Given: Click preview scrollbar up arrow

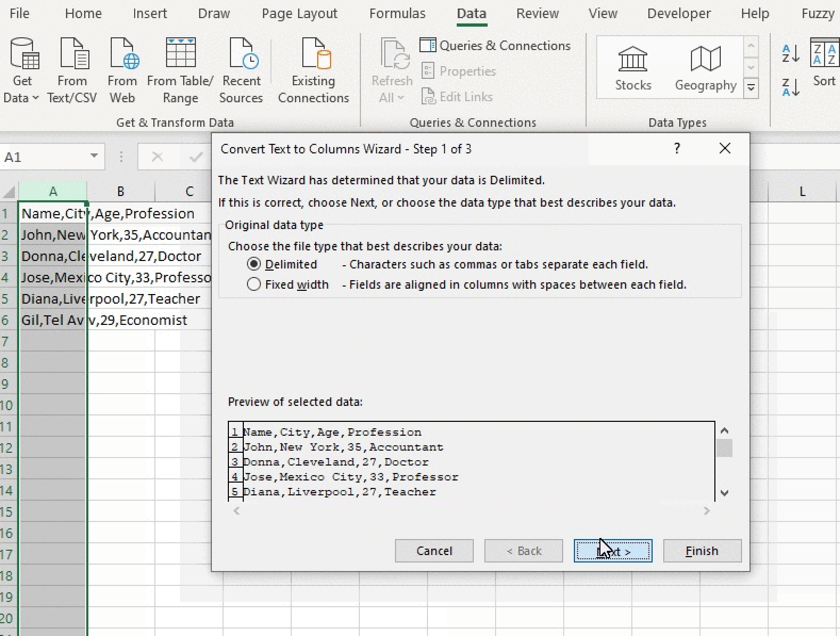Looking at the screenshot, I should (x=724, y=430).
